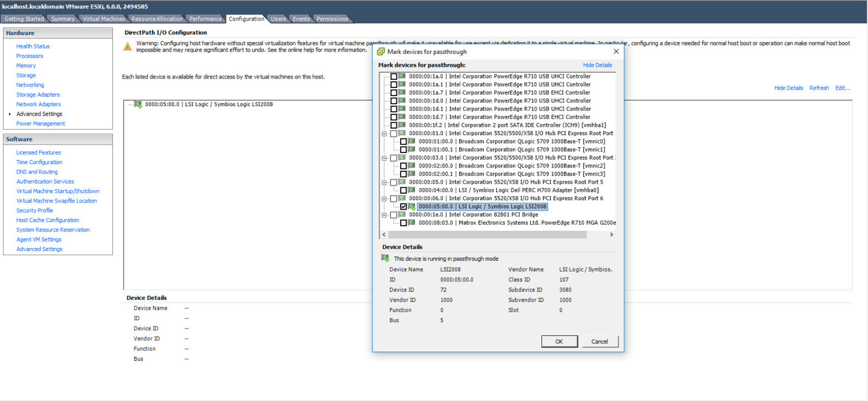
Task: Click Hide Details link inside dialog
Action: point(598,65)
